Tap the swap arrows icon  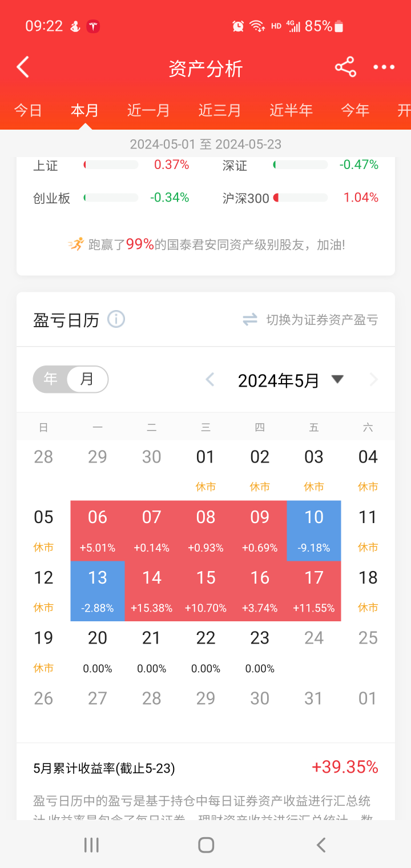[x=250, y=320]
